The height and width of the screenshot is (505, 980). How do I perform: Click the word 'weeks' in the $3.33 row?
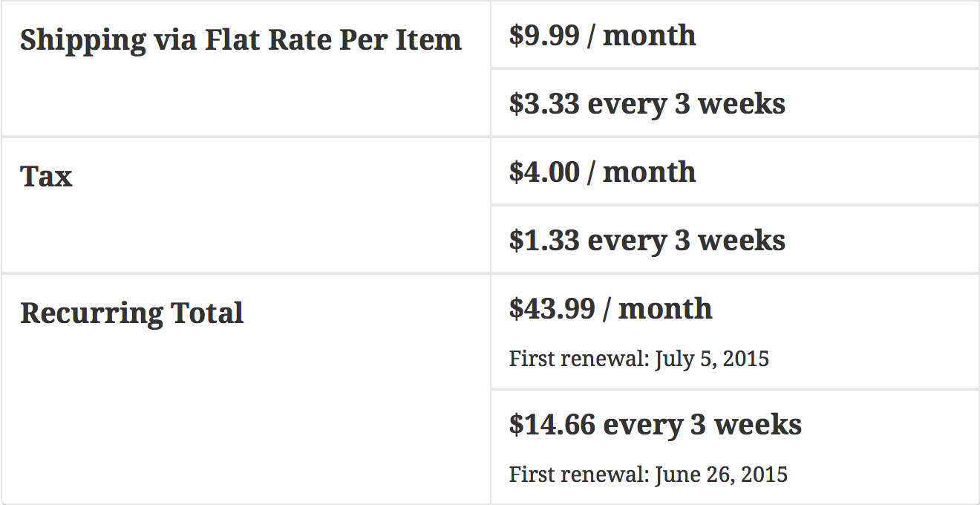pos(741,103)
